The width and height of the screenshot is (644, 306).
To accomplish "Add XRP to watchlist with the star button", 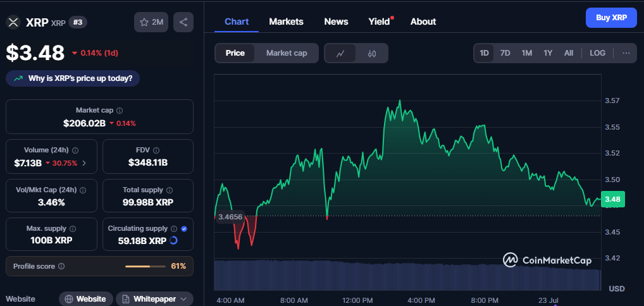I will [151, 22].
